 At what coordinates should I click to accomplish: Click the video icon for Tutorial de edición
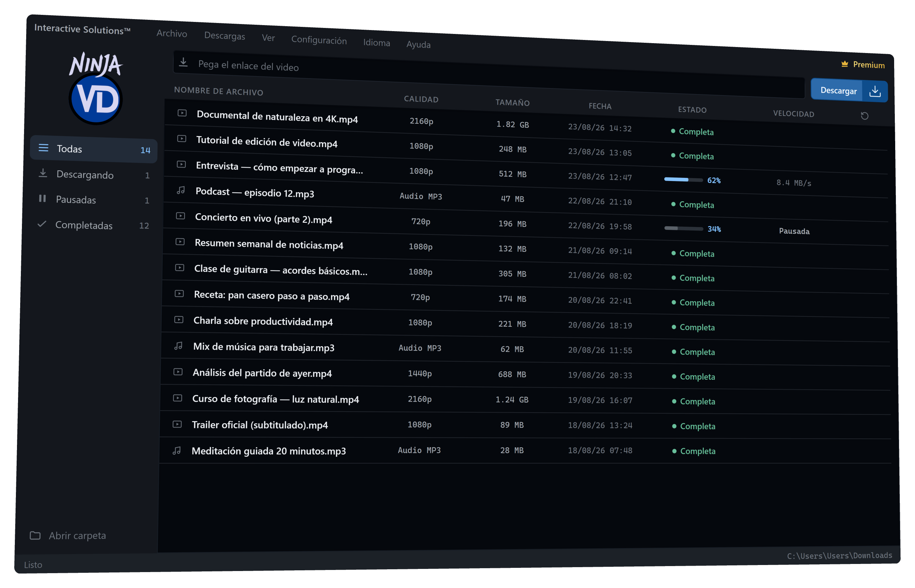[182, 139]
